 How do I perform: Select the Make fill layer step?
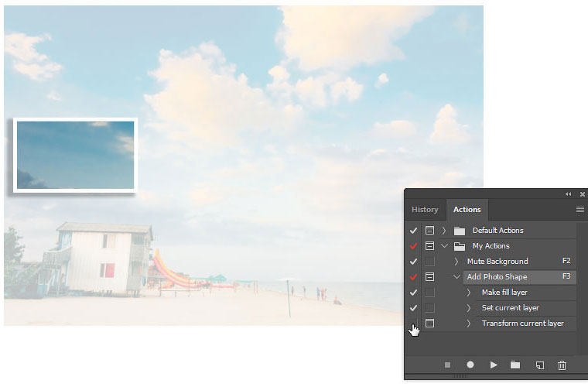point(504,292)
